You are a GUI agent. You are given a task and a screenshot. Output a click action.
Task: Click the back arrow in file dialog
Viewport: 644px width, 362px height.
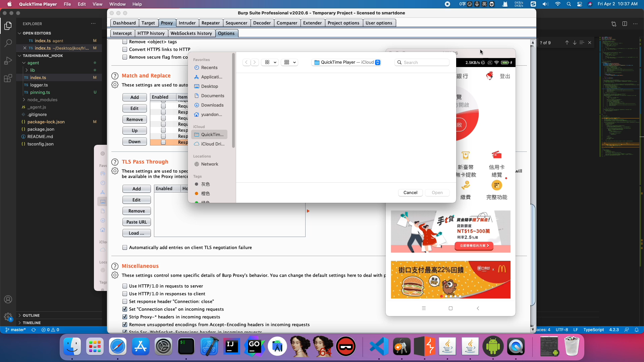[247, 62]
